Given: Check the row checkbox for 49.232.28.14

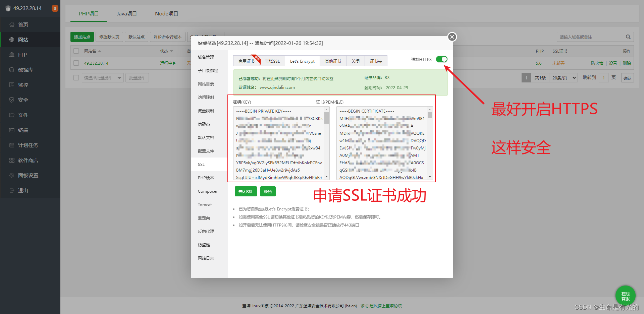Looking at the screenshot, I should pos(76,63).
